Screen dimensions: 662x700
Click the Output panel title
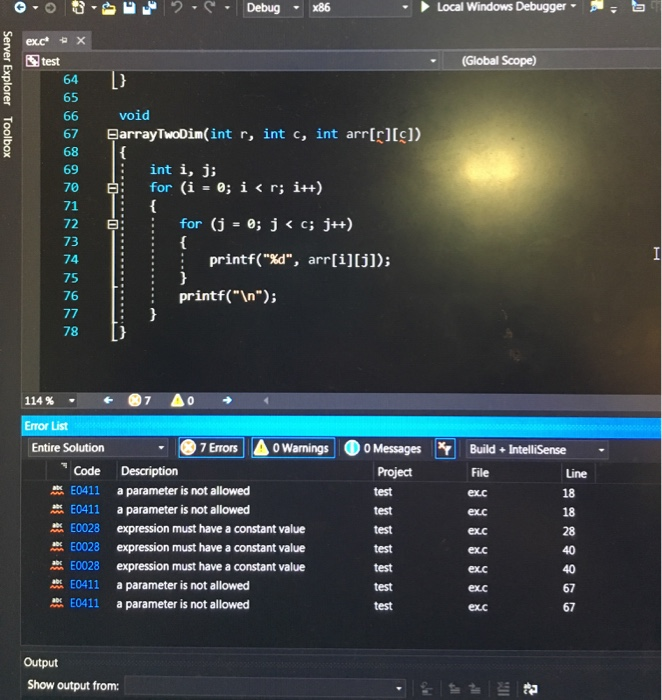click(x=41, y=662)
